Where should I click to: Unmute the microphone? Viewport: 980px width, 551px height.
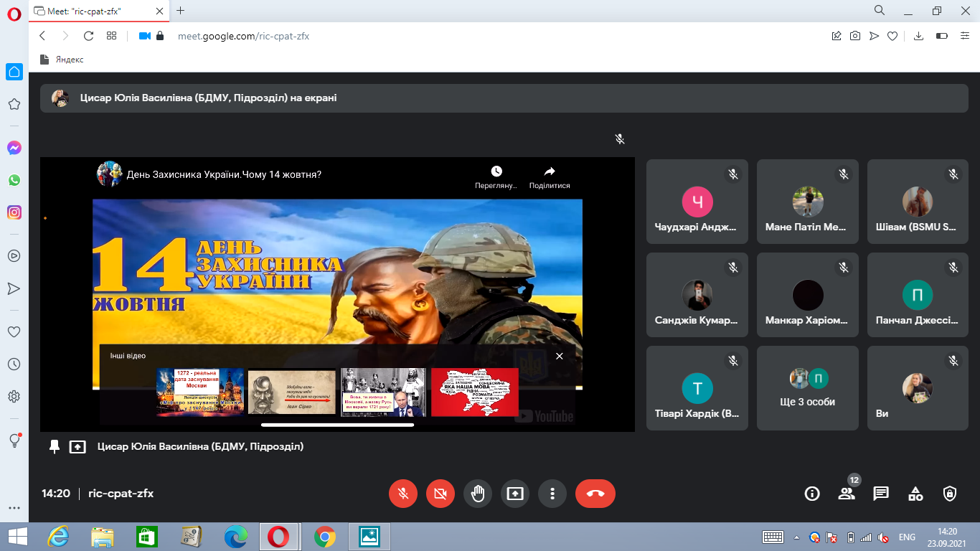pos(403,494)
